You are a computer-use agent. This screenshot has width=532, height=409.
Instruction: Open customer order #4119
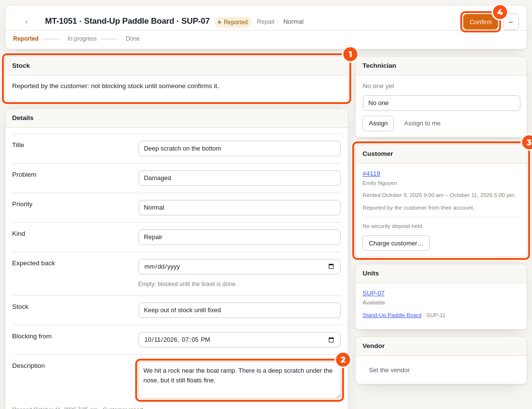[371, 173]
